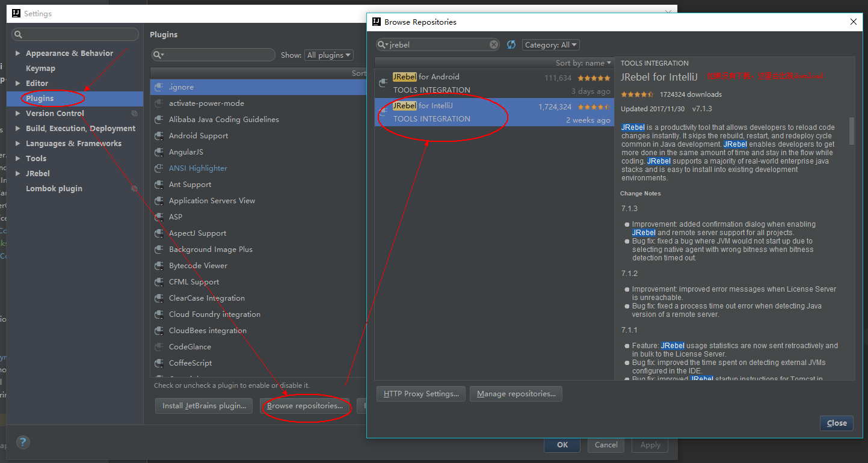Click the plugin icon beside Android Support
The image size is (868, 463).
[x=159, y=136]
